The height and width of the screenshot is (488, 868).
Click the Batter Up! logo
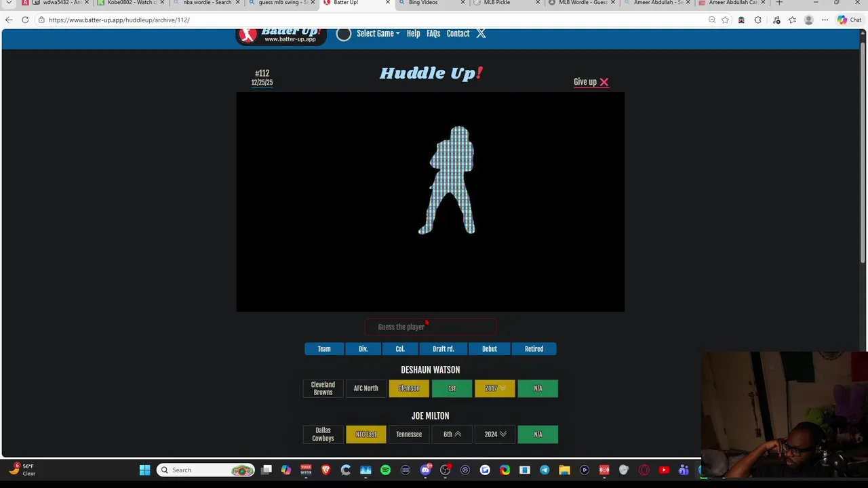coord(281,35)
